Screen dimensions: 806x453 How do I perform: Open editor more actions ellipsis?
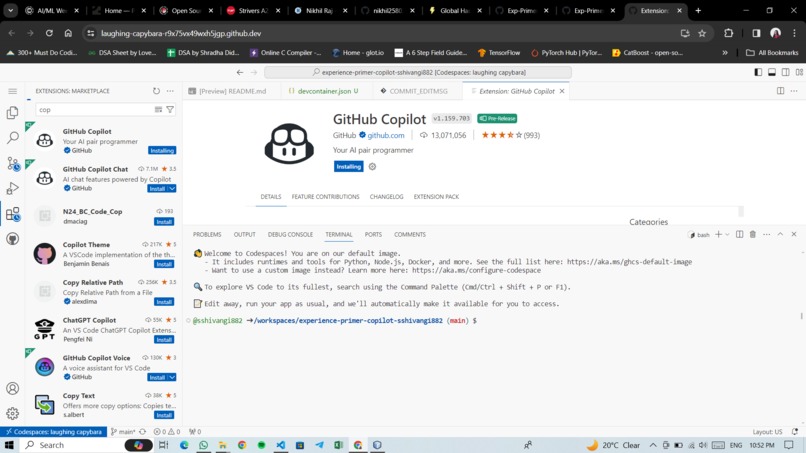click(794, 91)
